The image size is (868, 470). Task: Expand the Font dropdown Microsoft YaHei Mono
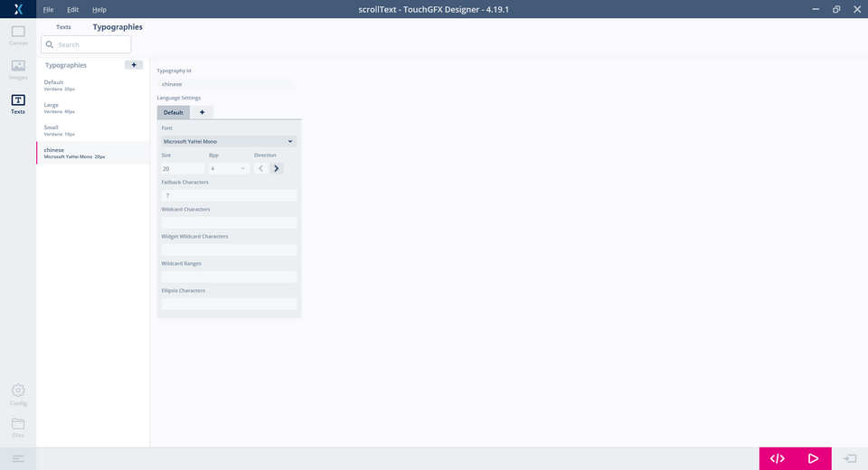228,141
